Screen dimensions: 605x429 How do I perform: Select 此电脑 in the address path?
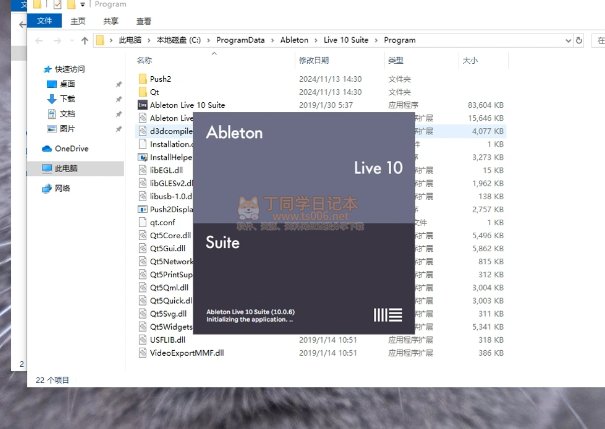tap(130, 40)
